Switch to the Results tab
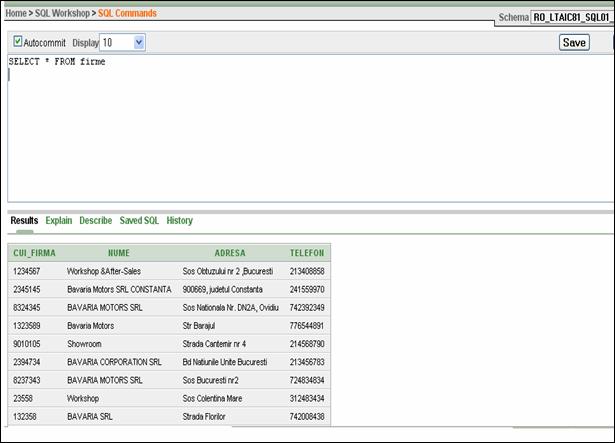This screenshot has height=443, width=615. point(24,221)
